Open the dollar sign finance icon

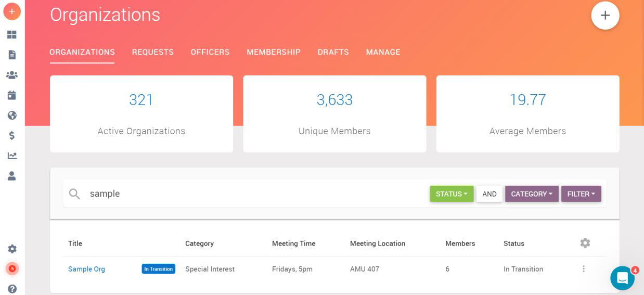12,136
